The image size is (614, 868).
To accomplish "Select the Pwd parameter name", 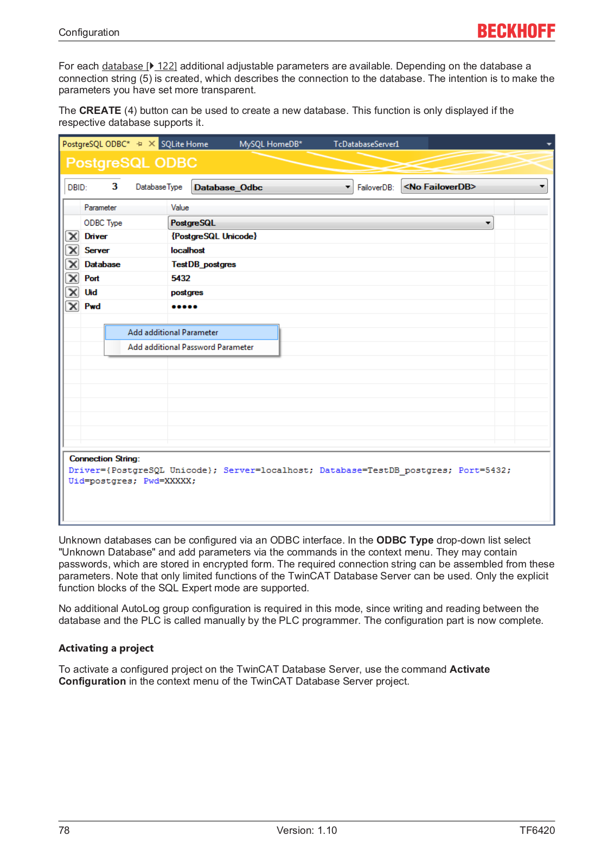I will click(92, 307).
